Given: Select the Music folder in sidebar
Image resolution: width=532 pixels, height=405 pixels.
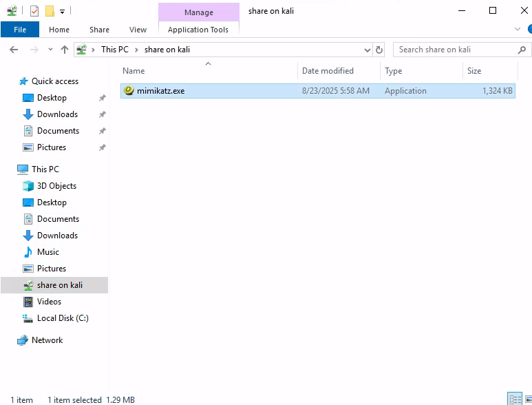Looking at the screenshot, I should [47, 252].
